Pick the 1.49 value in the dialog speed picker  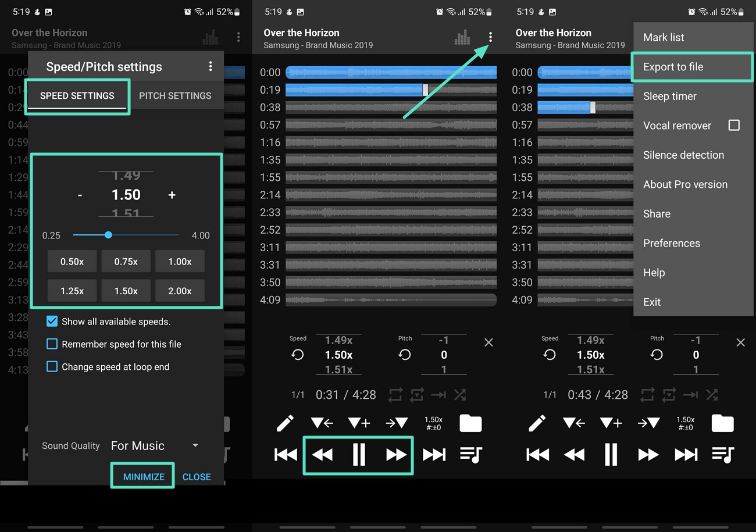126,176
